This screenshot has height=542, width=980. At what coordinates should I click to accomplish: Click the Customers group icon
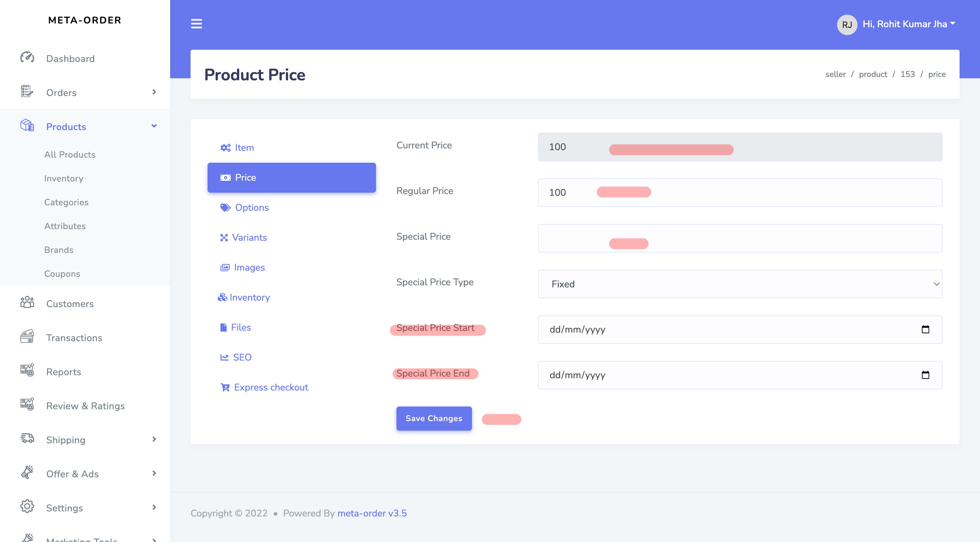point(27,303)
